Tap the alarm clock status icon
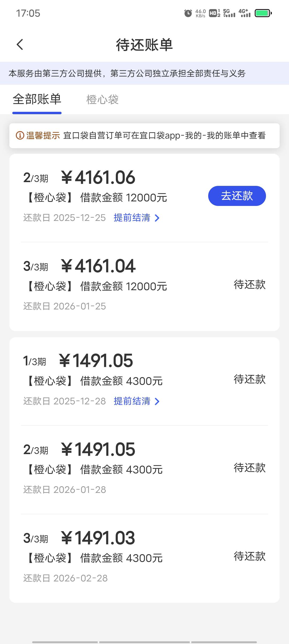The image size is (289, 644). (x=188, y=13)
